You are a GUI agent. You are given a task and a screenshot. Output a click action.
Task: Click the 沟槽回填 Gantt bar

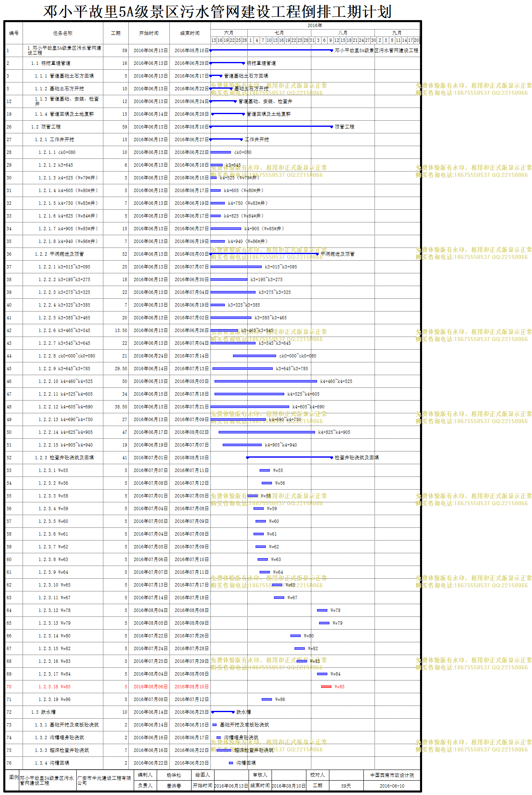[x=231, y=763]
